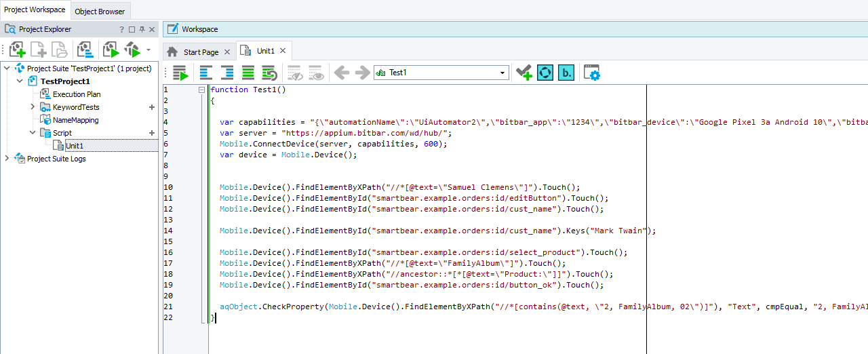Open the Test1 routine dropdown

(x=502, y=73)
